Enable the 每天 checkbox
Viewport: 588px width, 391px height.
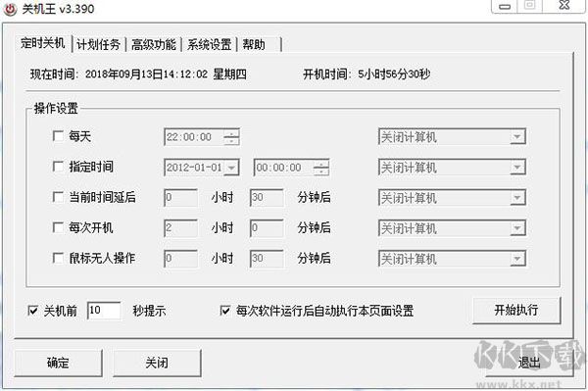click(x=58, y=135)
